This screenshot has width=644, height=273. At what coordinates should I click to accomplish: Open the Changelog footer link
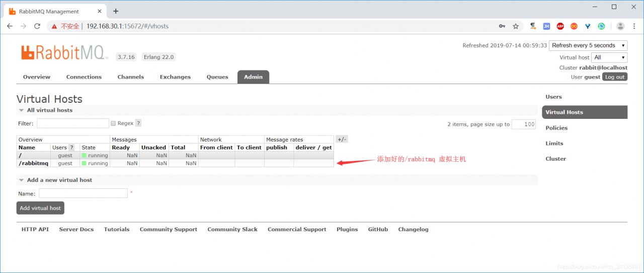click(414, 229)
